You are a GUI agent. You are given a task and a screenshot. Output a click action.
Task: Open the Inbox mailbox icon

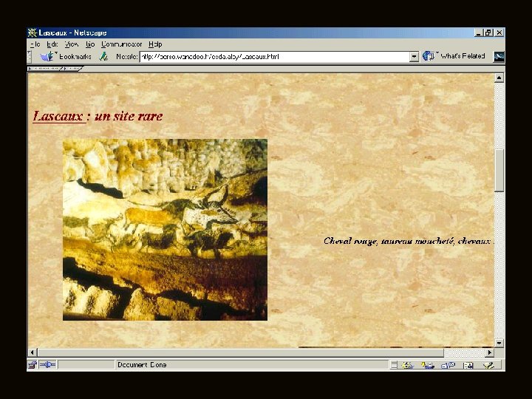pos(428,366)
